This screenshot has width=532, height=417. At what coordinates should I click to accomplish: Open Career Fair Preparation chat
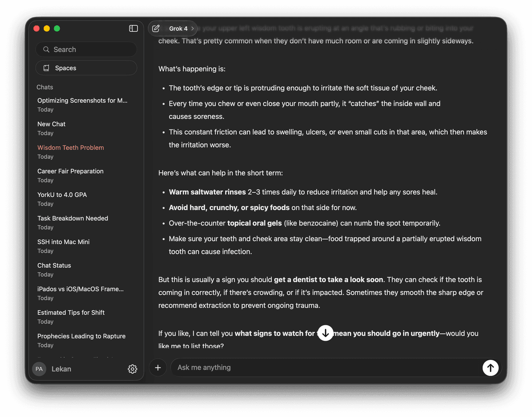[70, 175]
